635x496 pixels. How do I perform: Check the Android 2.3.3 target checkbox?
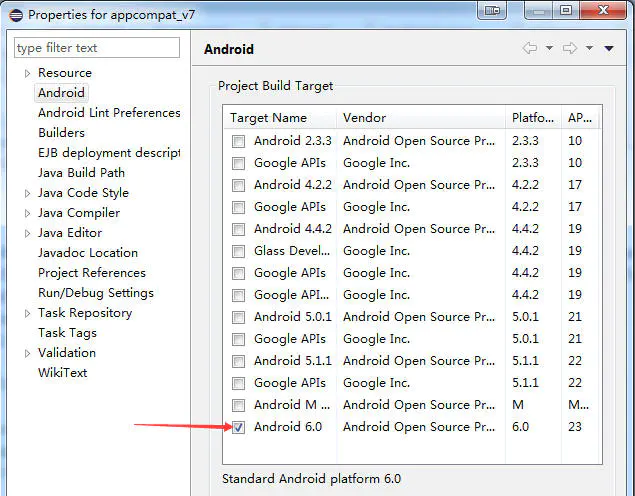[x=238, y=141]
